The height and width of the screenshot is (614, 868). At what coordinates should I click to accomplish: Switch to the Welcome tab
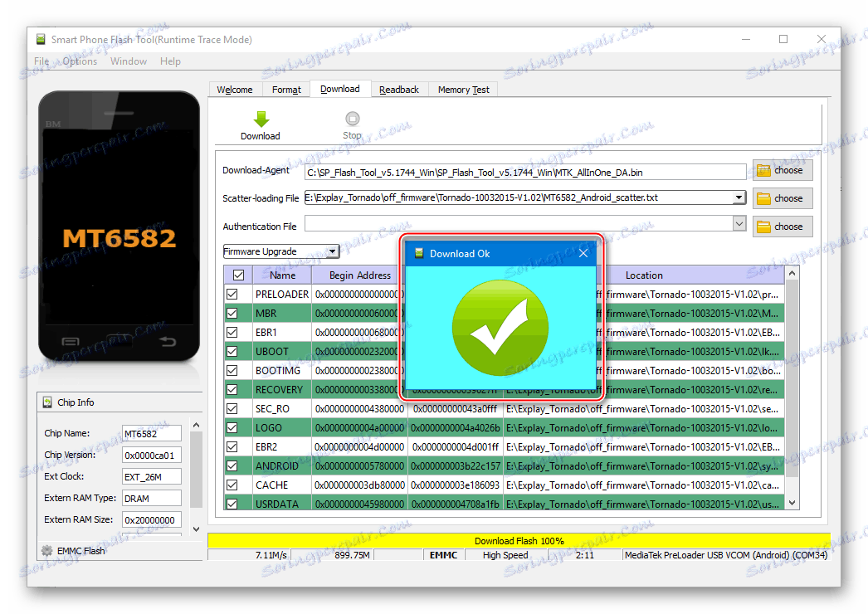235,90
